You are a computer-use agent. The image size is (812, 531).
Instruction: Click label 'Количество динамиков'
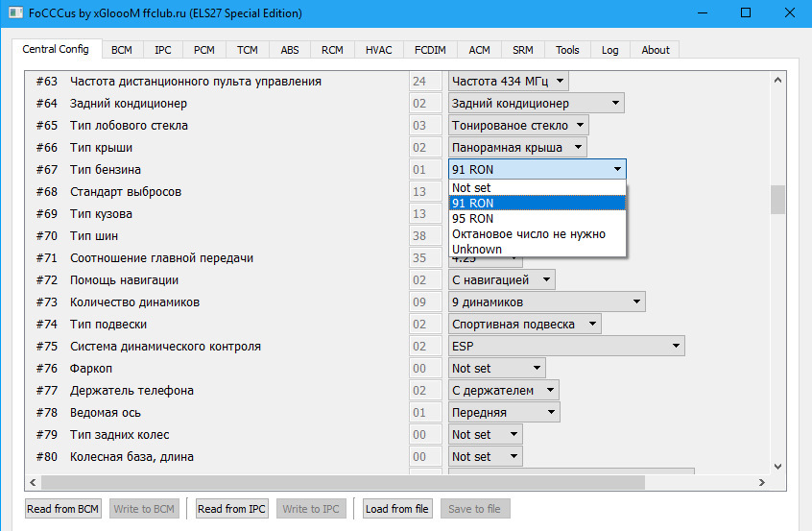pyautogui.click(x=134, y=302)
